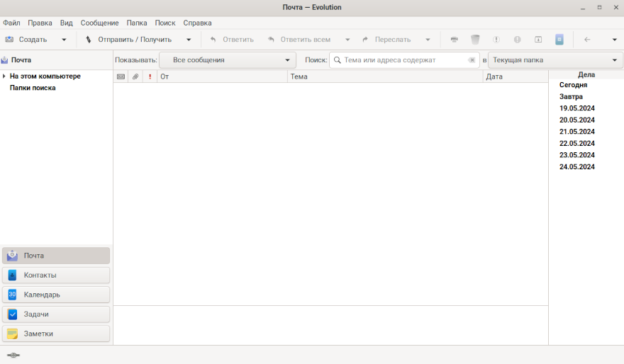Click the print icon in toolbar
Image resolution: width=624 pixels, height=364 pixels.
(455, 40)
